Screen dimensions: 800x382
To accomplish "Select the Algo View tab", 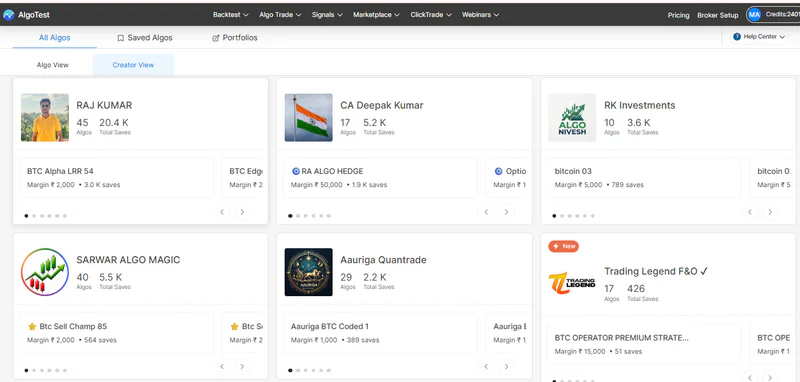I will click(x=53, y=65).
